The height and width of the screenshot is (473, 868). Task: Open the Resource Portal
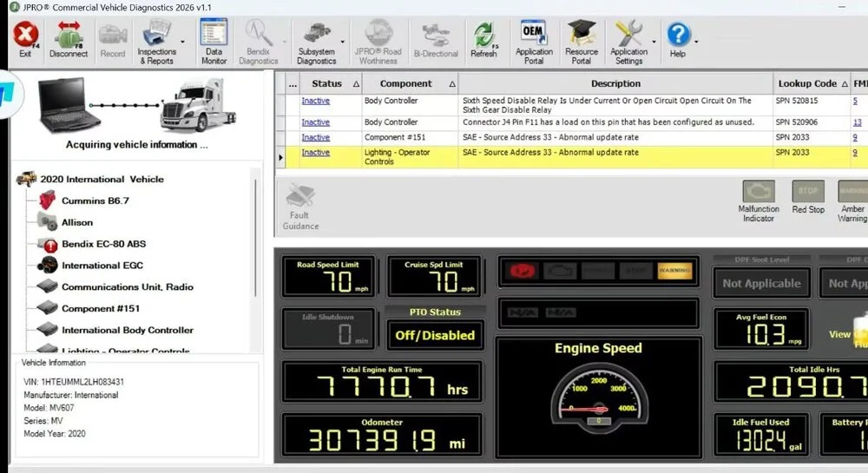pyautogui.click(x=582, y=42)
